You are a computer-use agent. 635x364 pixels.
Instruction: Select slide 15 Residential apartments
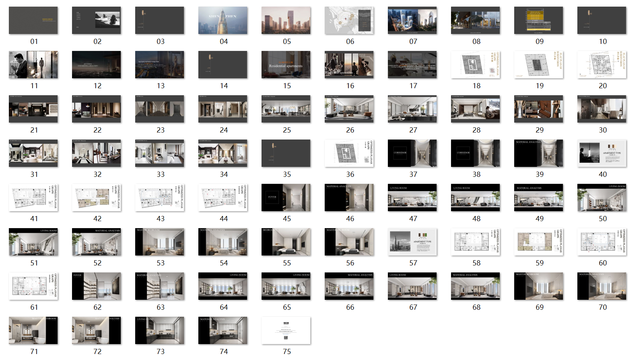(x=286, y=65)
